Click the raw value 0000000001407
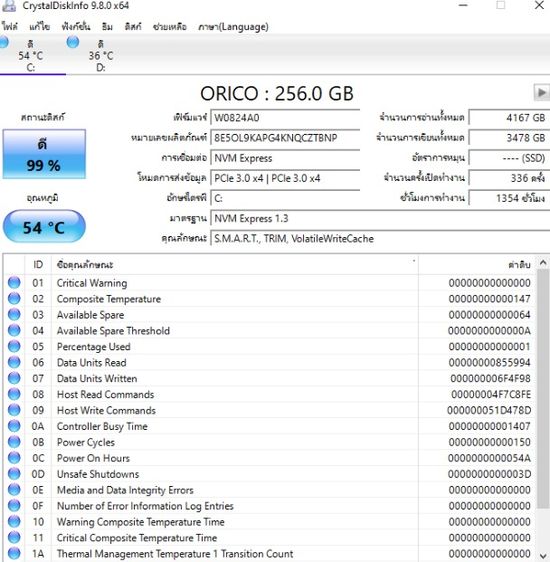Image resolution: width=550 pixels, height=562 pixels. click(x=489, y=426)
